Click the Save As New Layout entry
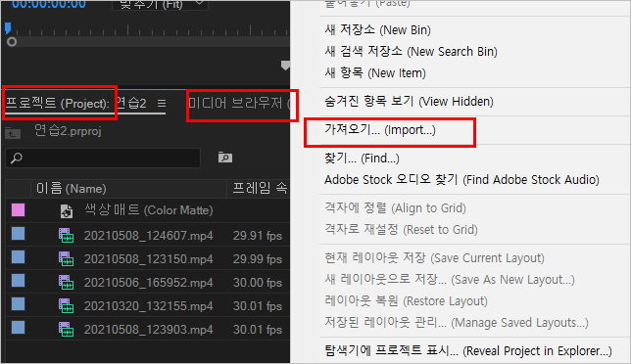631x364 pixels. (x=450, y=279)
